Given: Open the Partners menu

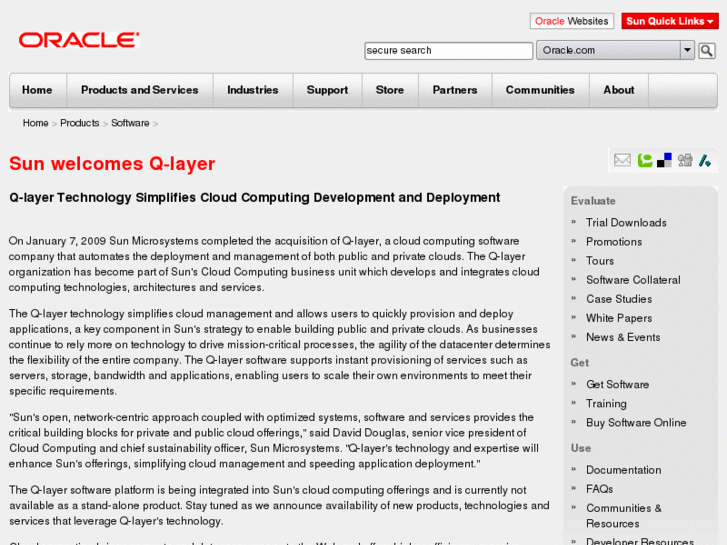Looking at the screenshot, I should [455, 90].
